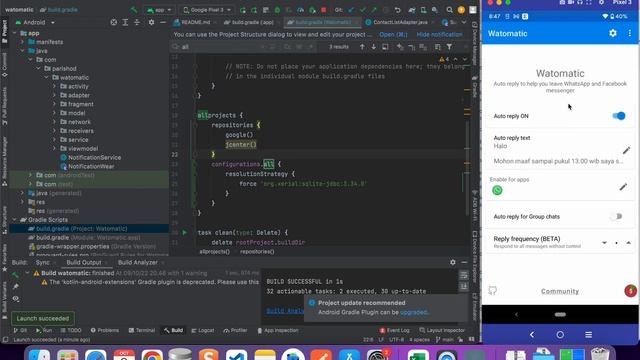
Task: Open Profiler tool window
Action: click(x=236, y=330)
